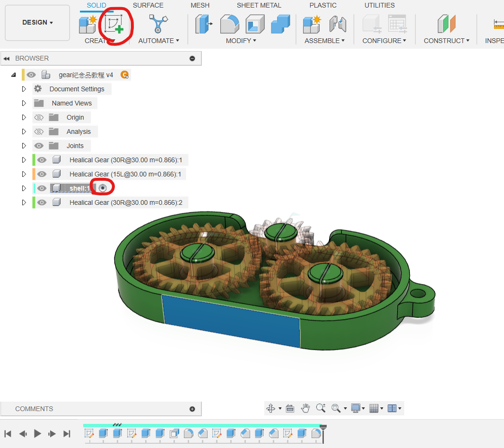This screenshot has width=504, height=448.
Task: Hide the Joints folder visibility
Action: point(39,146)
